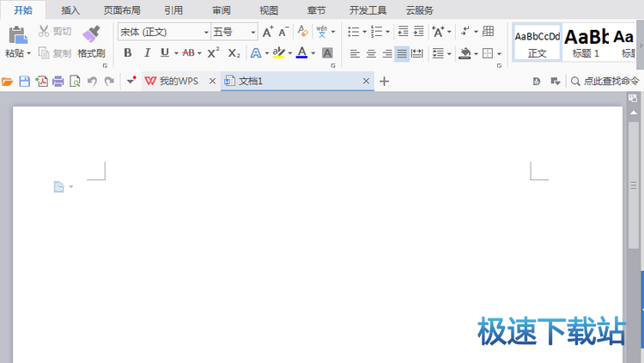Click the Cut scissors icon

point(44,31)
